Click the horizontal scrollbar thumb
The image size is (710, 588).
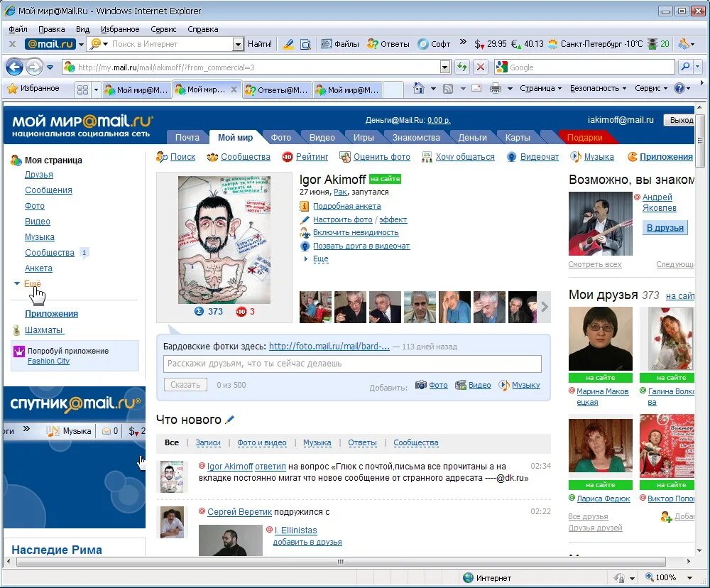[x=341, y=562]
